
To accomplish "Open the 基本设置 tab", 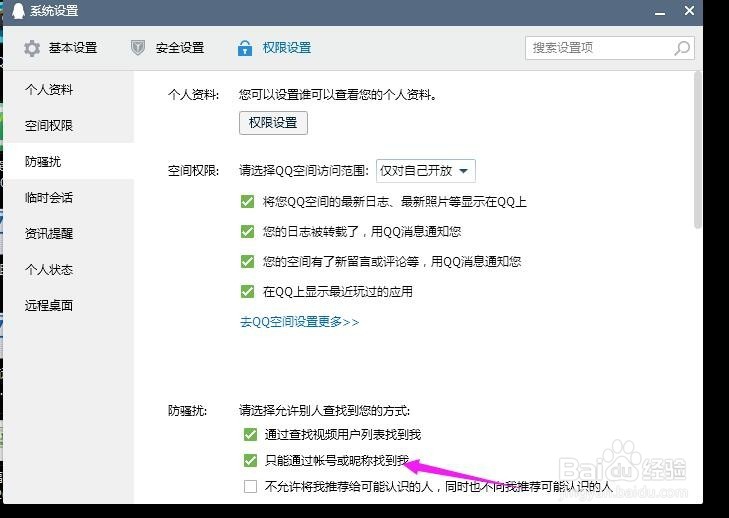I will coord(60,48).
